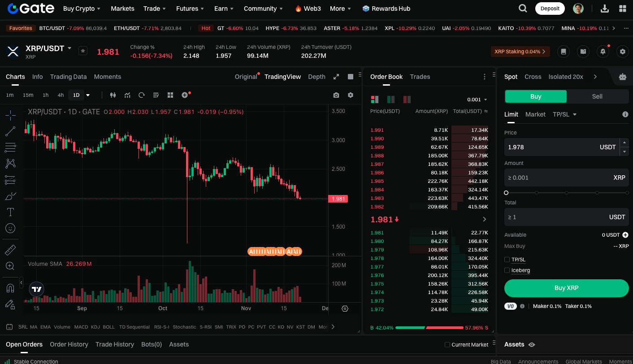Expand more chart timeframe options
Viewport: 633px width, 364px height.
click(x=88, y=95)
